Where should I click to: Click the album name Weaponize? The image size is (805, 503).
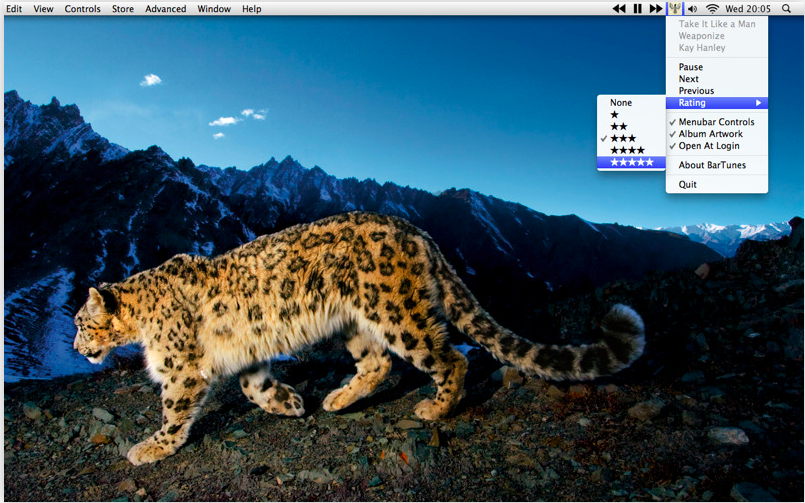coord(701,36)
